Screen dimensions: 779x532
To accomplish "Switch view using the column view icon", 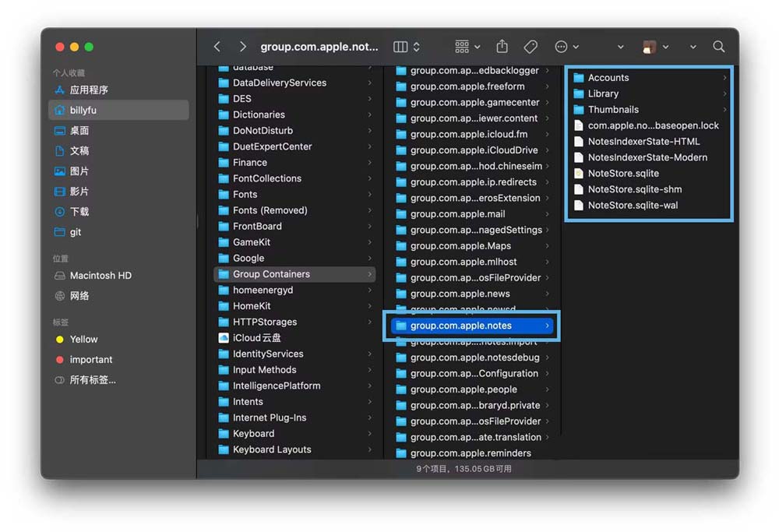I will 401,47.
